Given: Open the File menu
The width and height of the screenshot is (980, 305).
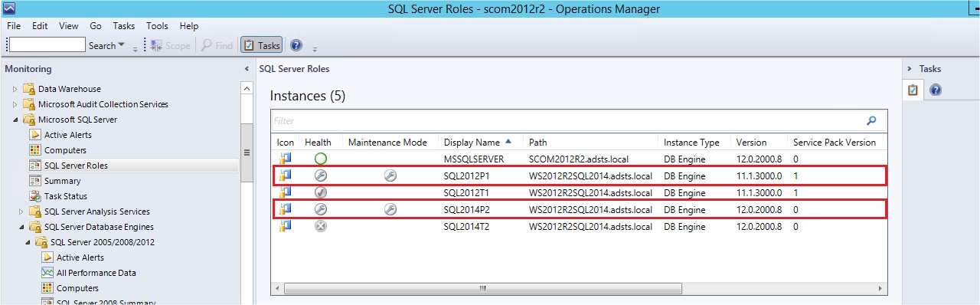Looking at the screenshot, I should [14, 25].
